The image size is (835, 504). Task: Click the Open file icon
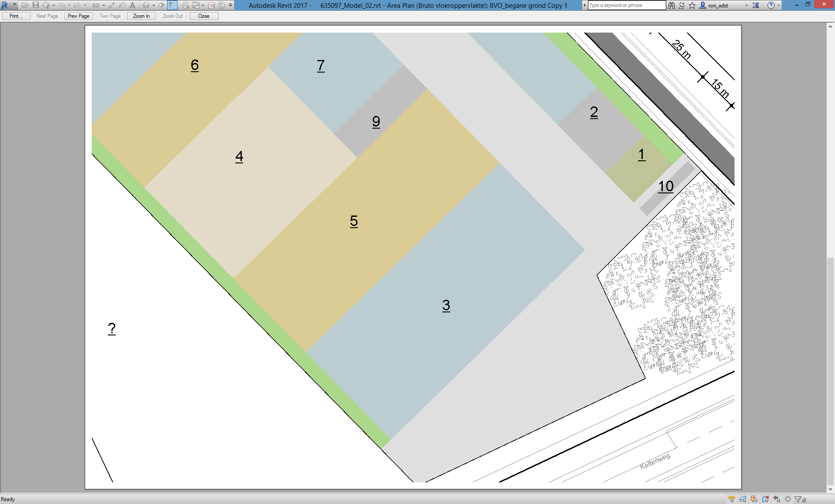pos(25,5)
